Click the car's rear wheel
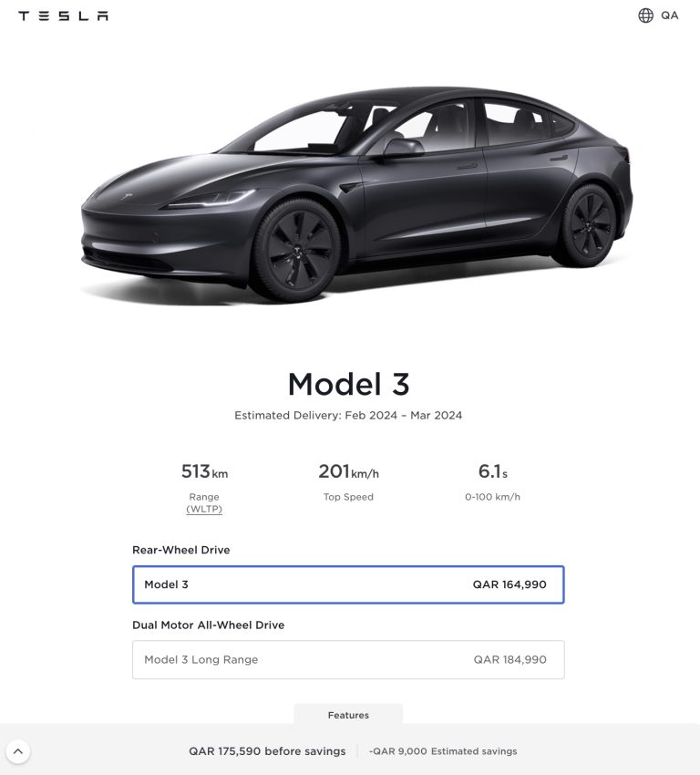The height and width of the screenshot is (775, 700). [588, 225]
